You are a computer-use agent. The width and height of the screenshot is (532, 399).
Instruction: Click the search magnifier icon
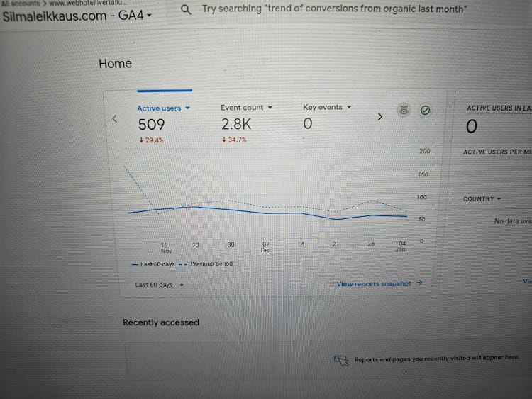coord(186,10)
